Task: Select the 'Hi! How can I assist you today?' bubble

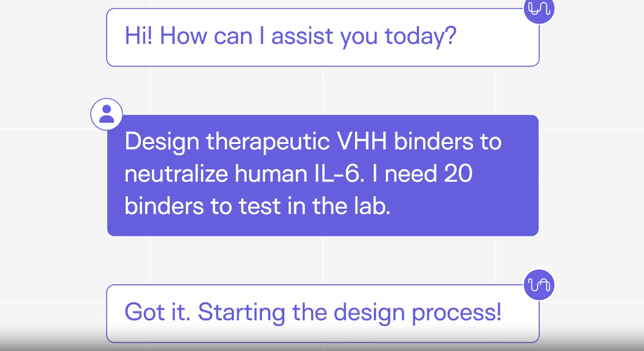Action: (322, 37)
